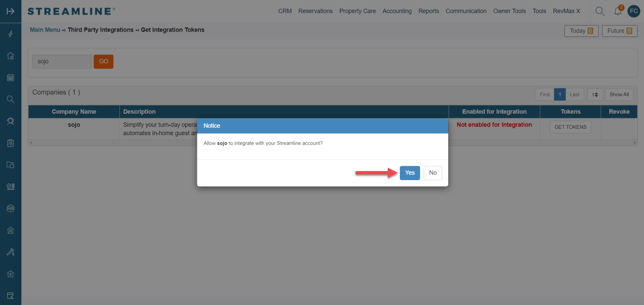
Task: Click the GET TOKENS button
Action: tap(570, 127)
